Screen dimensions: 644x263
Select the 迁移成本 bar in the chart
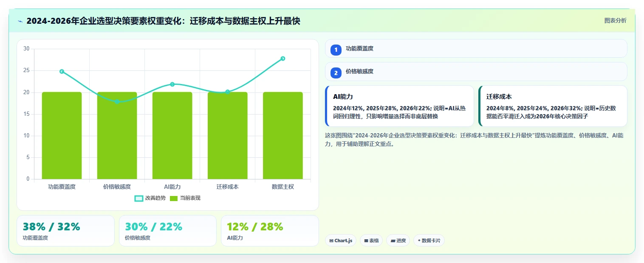click(x=227, y=135)
